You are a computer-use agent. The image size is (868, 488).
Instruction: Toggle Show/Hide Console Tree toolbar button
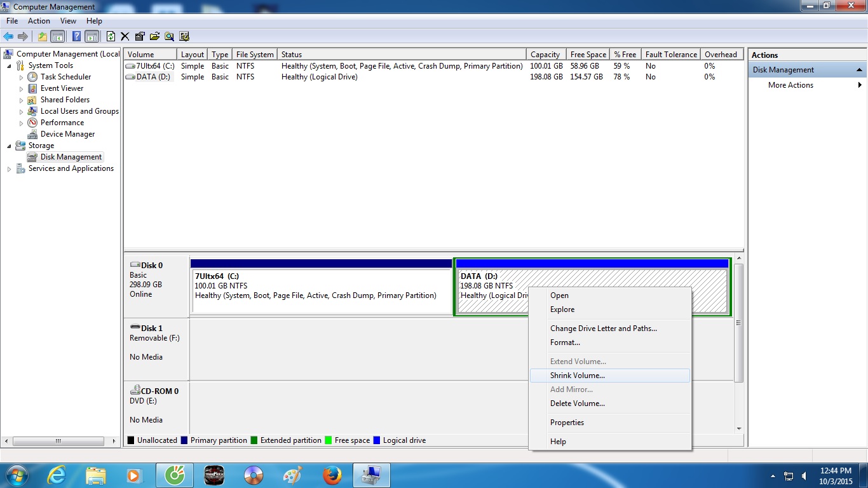[x=58, y=36]
